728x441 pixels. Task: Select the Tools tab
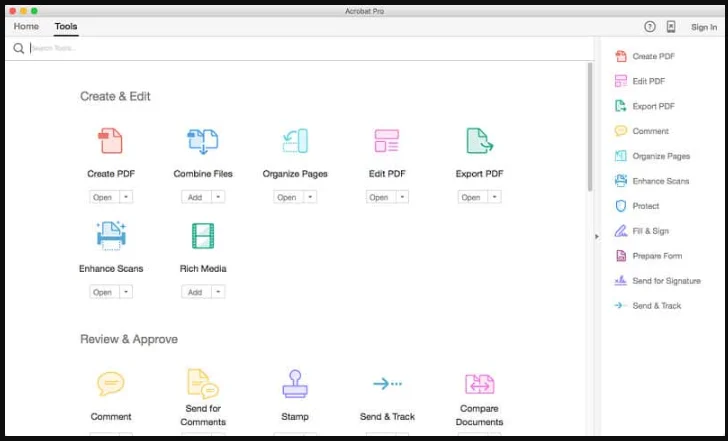pos(66,26)
